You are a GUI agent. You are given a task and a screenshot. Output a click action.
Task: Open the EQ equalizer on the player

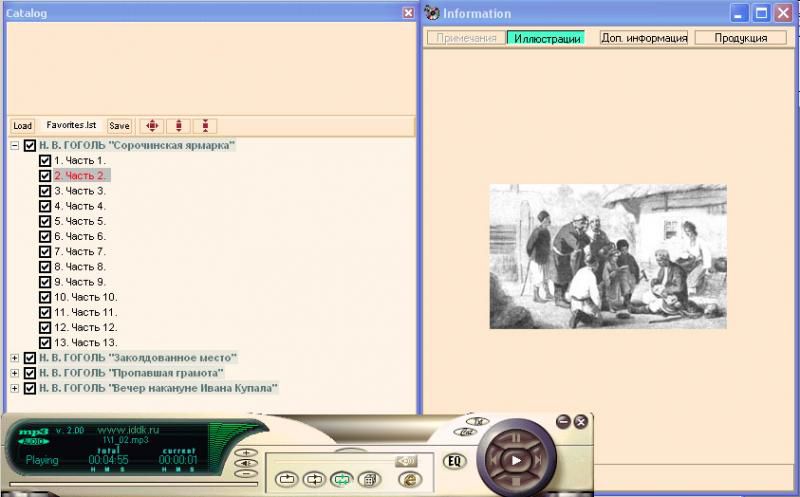pos(454,461)
